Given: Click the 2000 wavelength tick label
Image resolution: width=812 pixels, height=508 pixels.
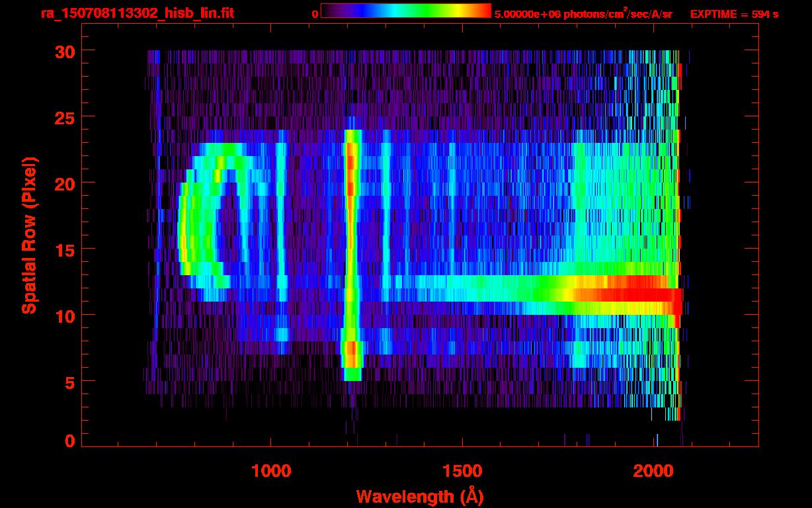Looking at the screenshot, I should pyautogui.click(x=655, y=470).
